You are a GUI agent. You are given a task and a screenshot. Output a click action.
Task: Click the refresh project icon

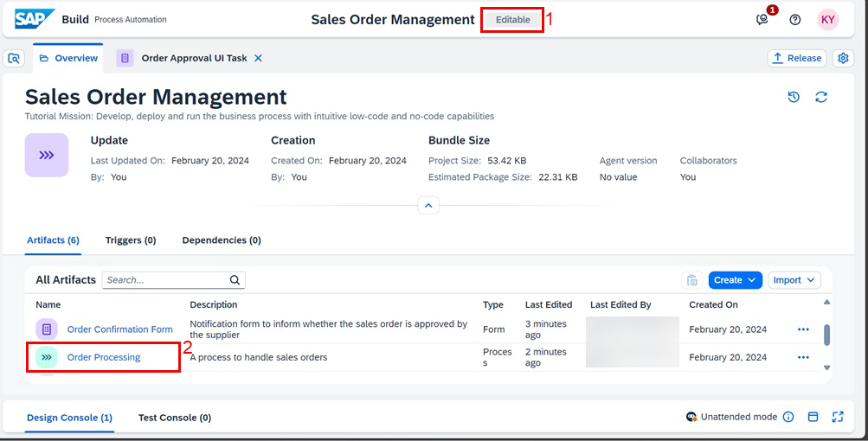[x=821, y=98]
